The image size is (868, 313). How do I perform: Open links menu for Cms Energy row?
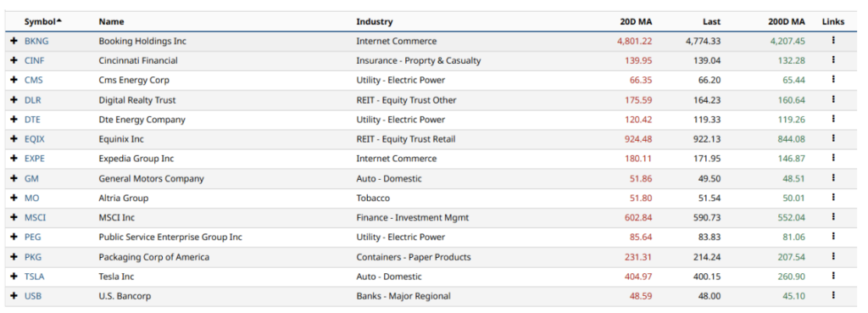[x=833, y=80]
